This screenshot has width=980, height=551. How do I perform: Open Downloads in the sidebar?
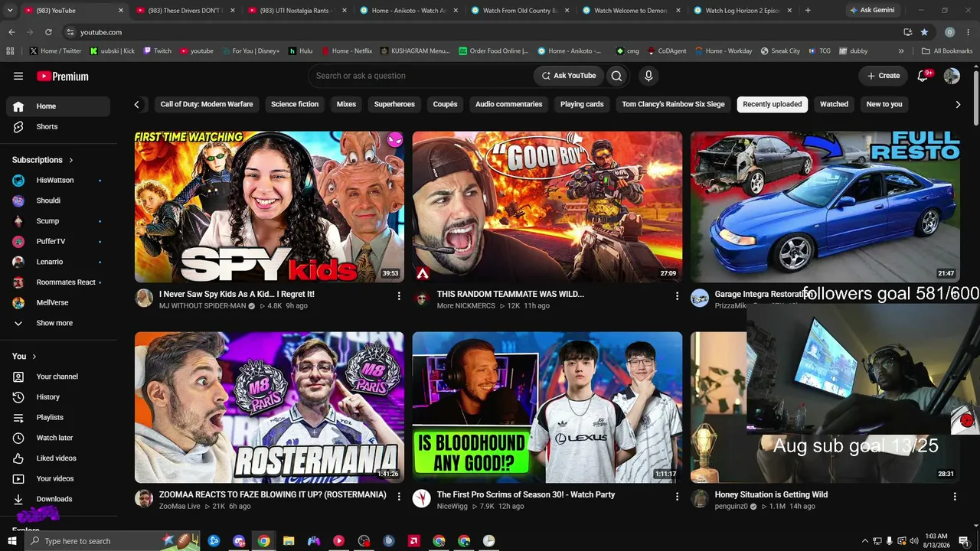click(58, 499)
